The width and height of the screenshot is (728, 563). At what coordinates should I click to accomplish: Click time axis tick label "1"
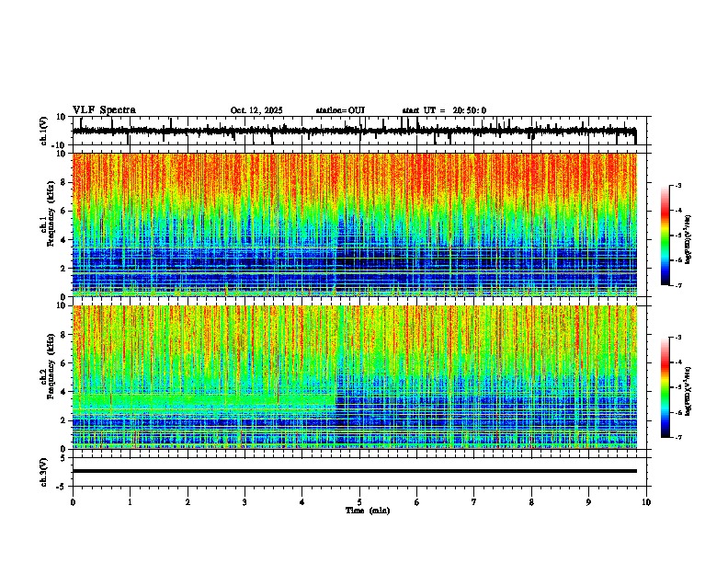point(130,502)
